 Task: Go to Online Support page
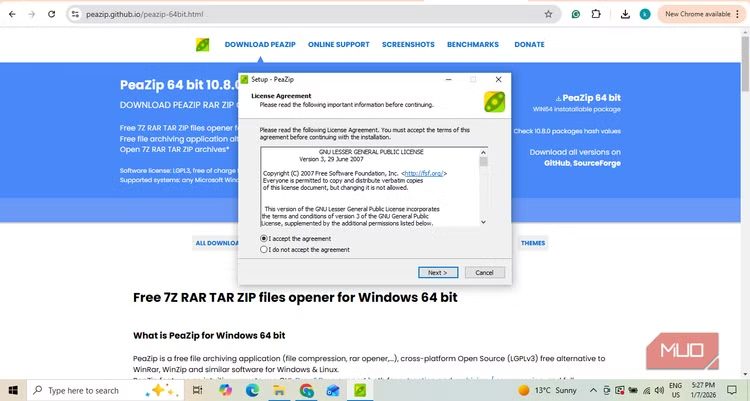tap(338, 45)
